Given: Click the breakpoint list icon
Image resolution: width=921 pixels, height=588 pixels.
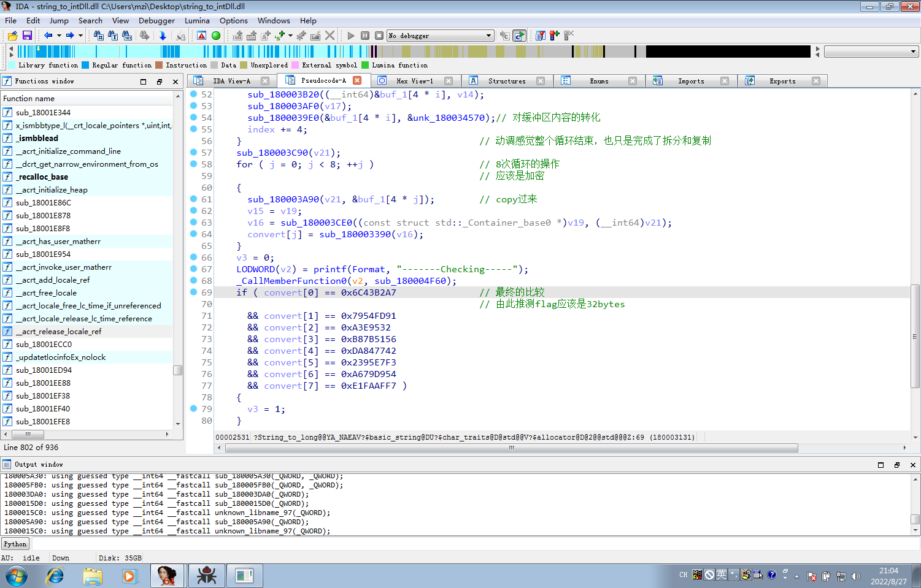Looking at the screenshot, I should point(541,36).
